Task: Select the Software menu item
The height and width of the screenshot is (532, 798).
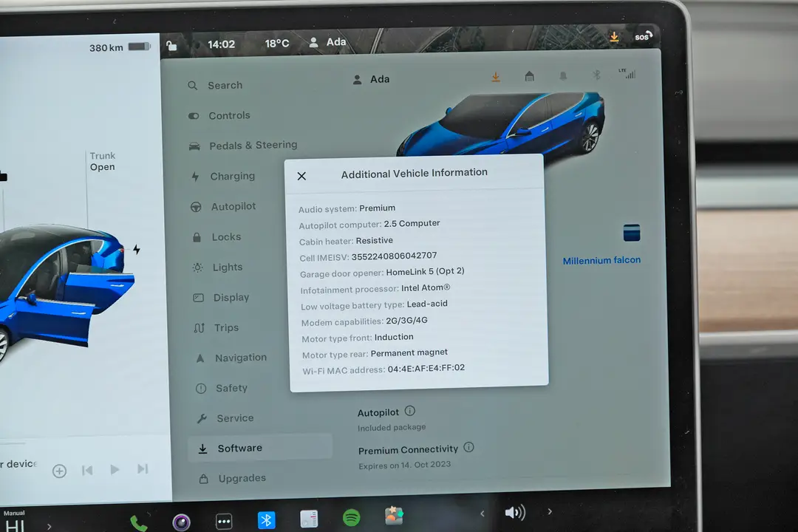Action: click(x=259, y=448)
